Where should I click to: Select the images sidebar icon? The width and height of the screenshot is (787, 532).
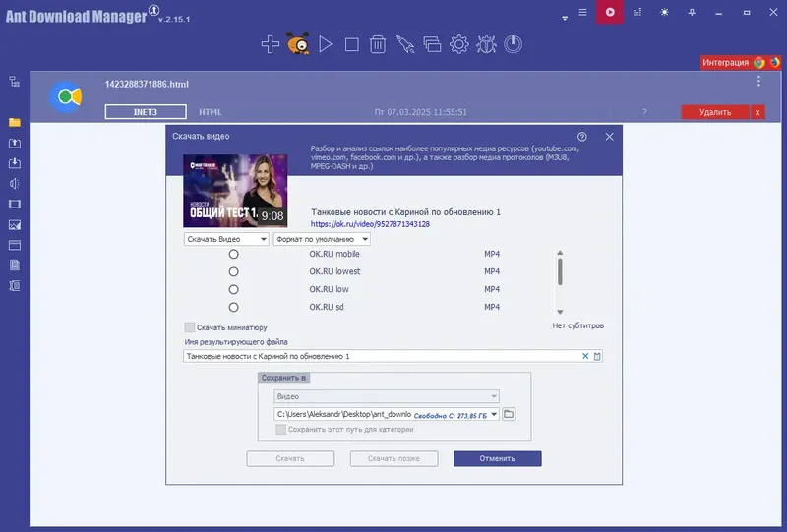click(x=15, y=225)
